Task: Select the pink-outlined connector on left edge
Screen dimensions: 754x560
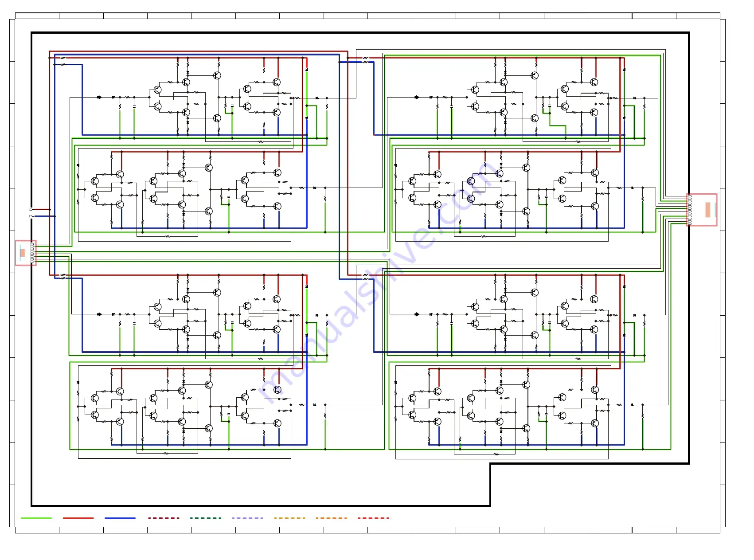Action: point(26,253)
